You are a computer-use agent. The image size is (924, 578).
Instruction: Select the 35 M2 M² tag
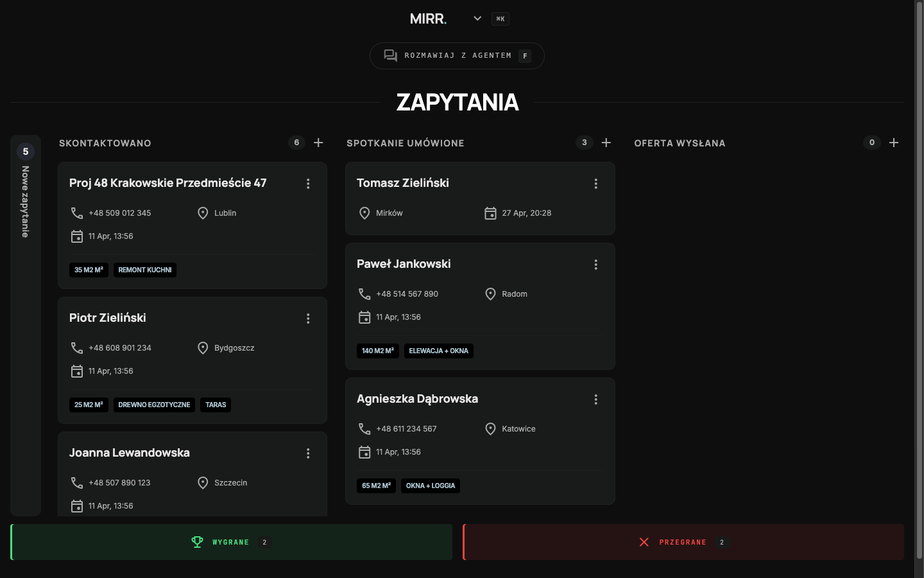[89, 270]
